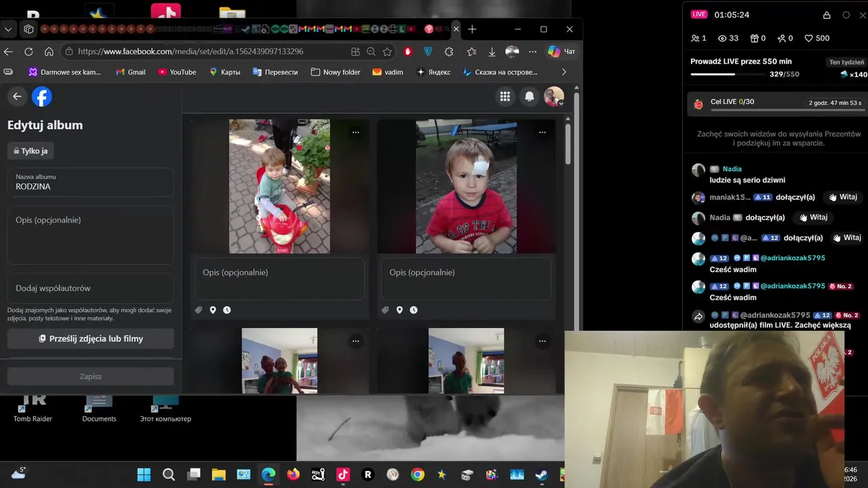Open options menu on child-on-scooter photo
The image size is (868, 488).
coord(355,133)
